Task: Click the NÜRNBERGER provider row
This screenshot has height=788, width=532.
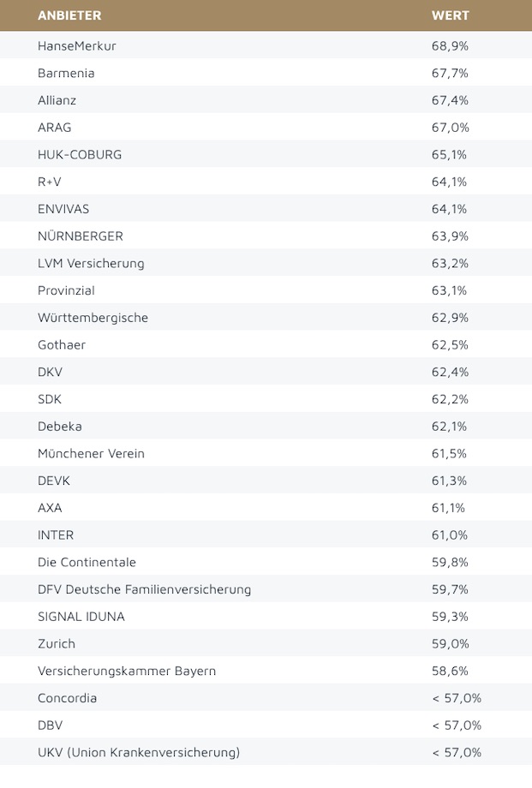Action: pyautogui.click(x=81, y=236)
